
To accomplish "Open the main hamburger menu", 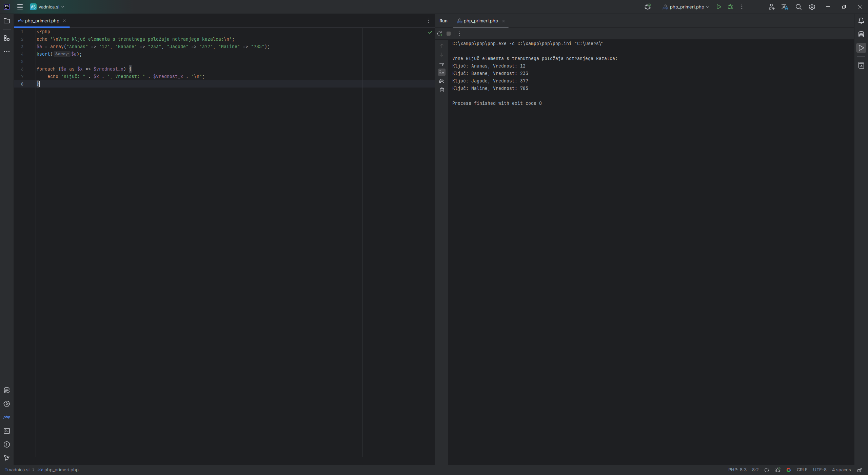I will pyautogui.click(x=20, y=6).
